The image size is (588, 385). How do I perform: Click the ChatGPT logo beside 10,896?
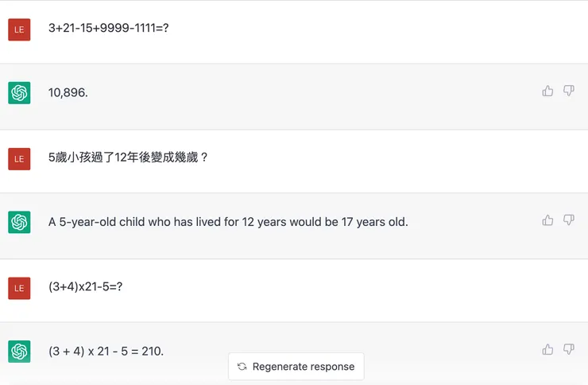(x=19, y=93)
